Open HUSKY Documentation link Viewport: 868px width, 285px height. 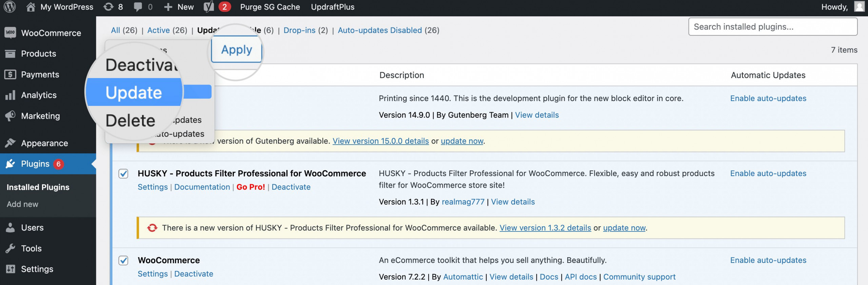[x=202, y=187]
